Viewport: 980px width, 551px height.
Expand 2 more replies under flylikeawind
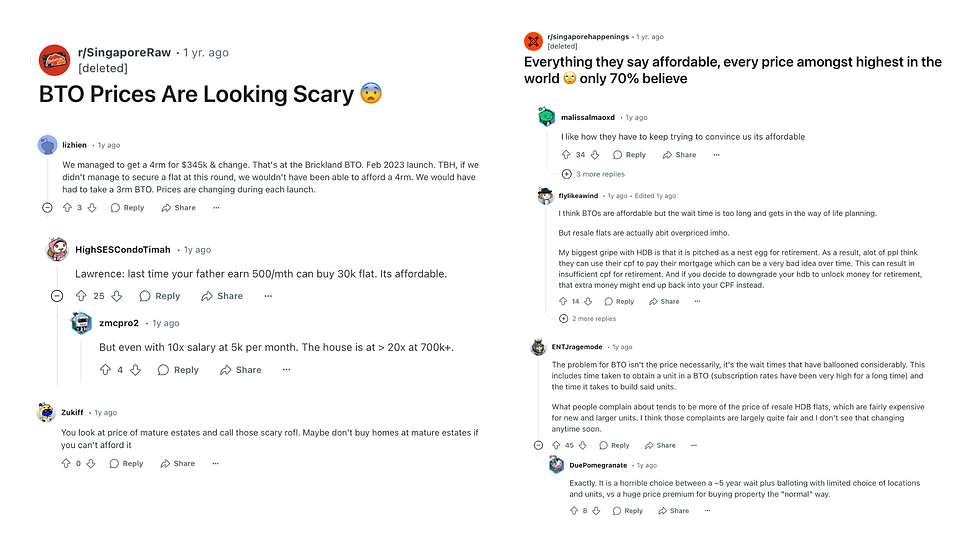point(594,319)
